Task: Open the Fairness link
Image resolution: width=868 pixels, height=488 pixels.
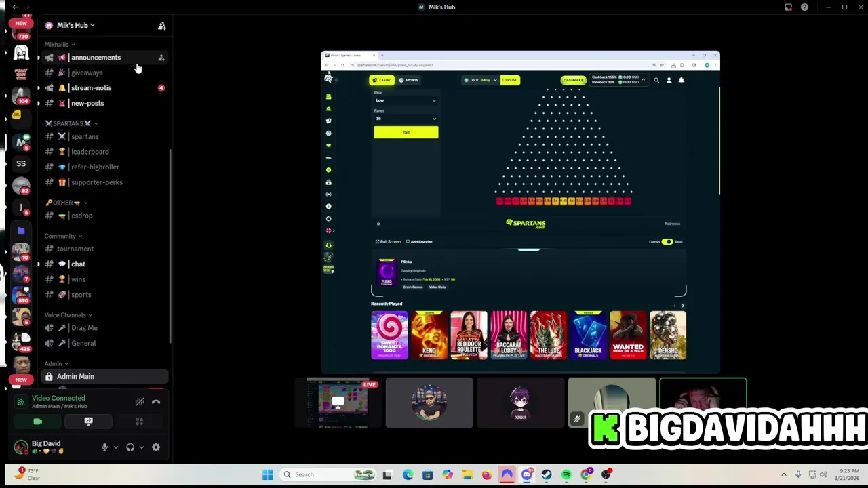Action: tap(672, 224)
